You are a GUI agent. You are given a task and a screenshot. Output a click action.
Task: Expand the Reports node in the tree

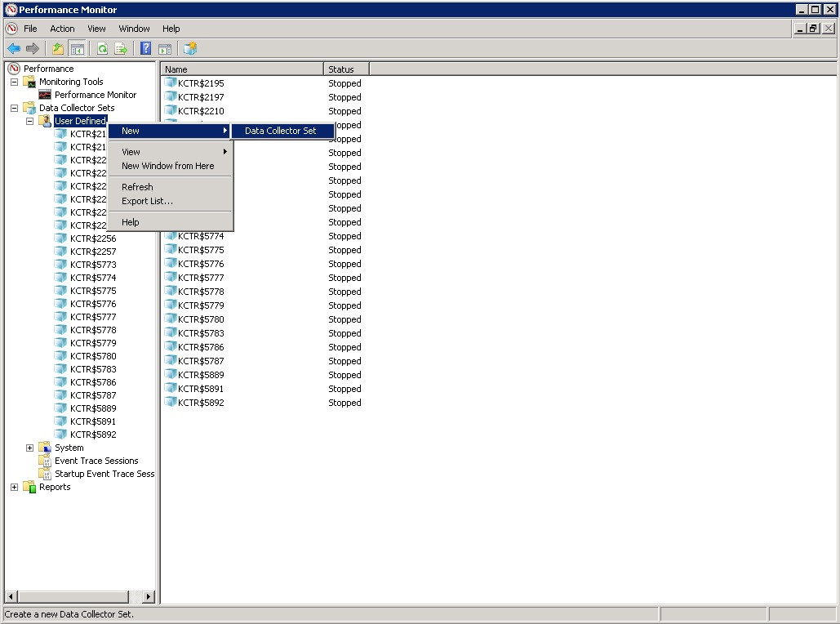[13, 486]
